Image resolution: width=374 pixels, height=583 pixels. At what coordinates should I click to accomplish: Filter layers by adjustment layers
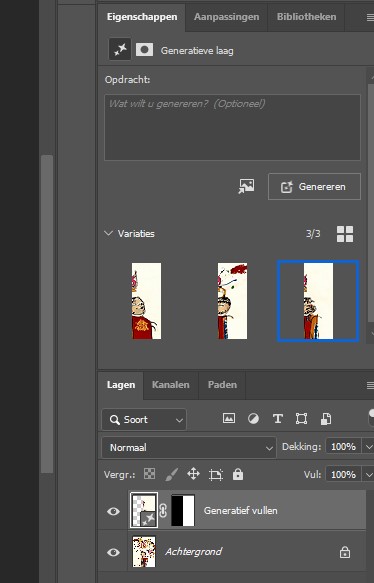point(253,419)
